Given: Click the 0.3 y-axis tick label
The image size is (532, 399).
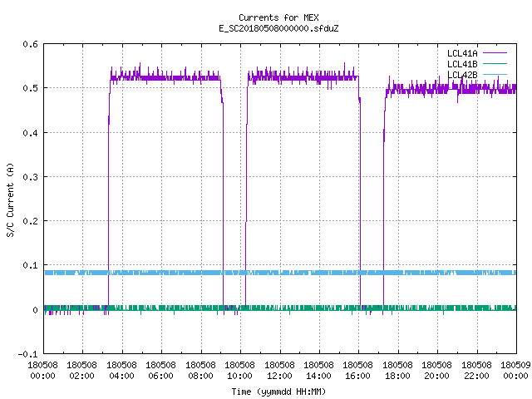Looking at the screenshot, I should pyautogui.click(x=30, y=177).
